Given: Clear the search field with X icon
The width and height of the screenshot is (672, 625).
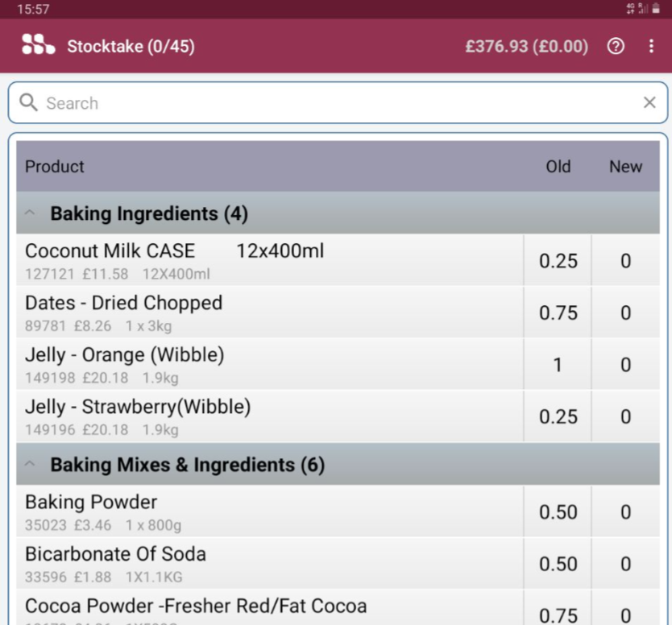Looking at the screenshot, I should (649, 103).
